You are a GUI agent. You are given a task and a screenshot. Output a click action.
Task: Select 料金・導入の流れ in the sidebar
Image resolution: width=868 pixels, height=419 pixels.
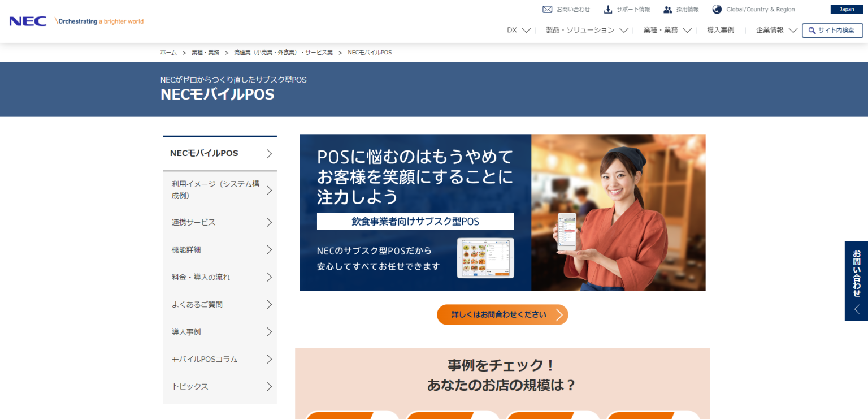[x=219, y=277]
